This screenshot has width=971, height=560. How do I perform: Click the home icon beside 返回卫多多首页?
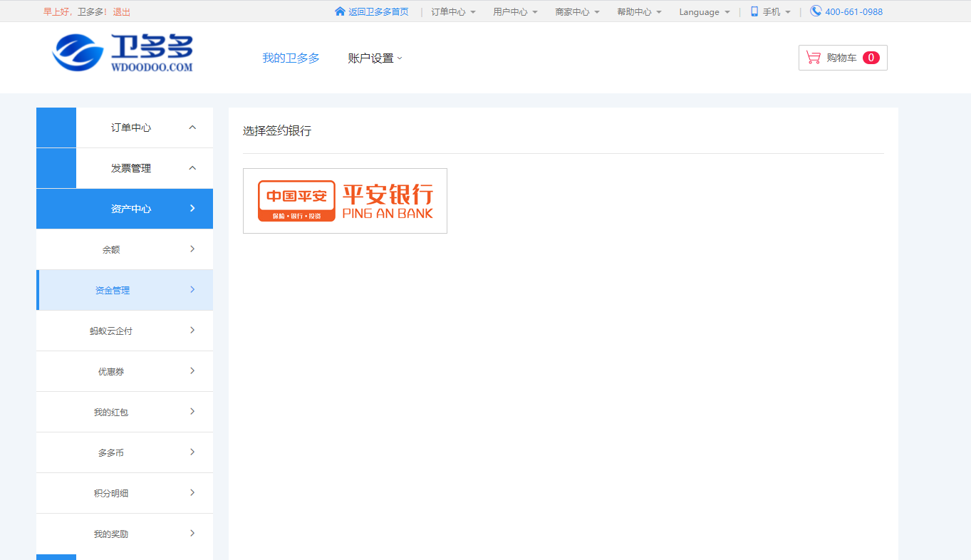pos(340,11)
